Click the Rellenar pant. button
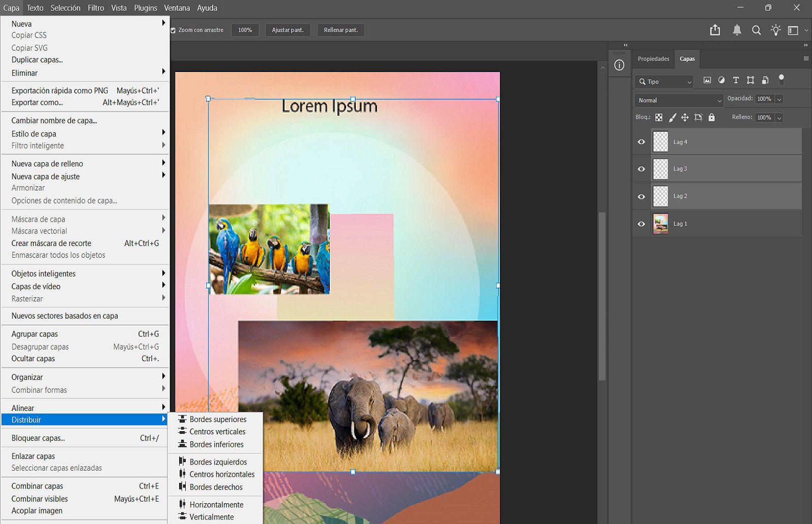The height and width of the screenshot is (524, 812). pos(341,30)
